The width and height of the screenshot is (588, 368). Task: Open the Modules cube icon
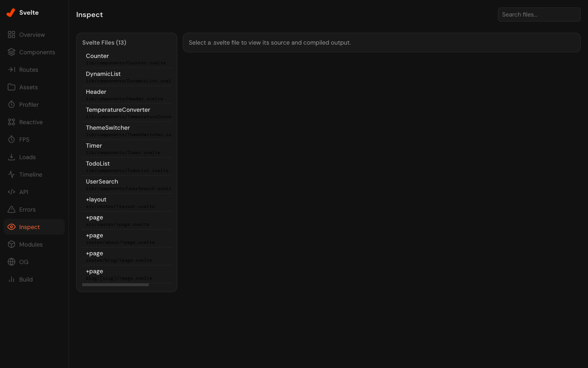click(x=11, y=244)
